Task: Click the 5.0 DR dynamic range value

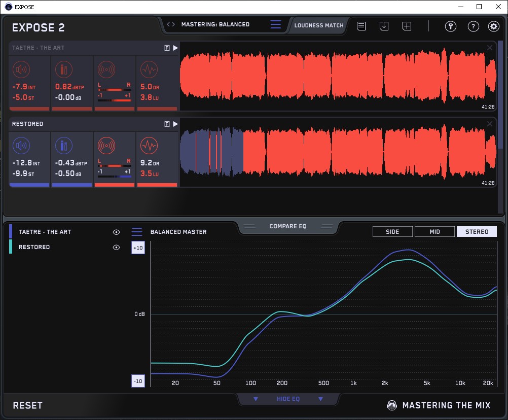Action: 150,87
